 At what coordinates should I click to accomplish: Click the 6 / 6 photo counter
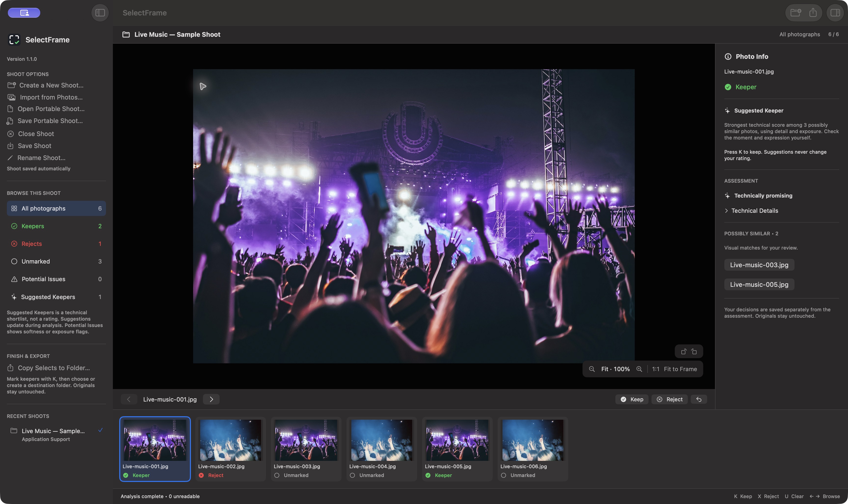coord(833,35)
